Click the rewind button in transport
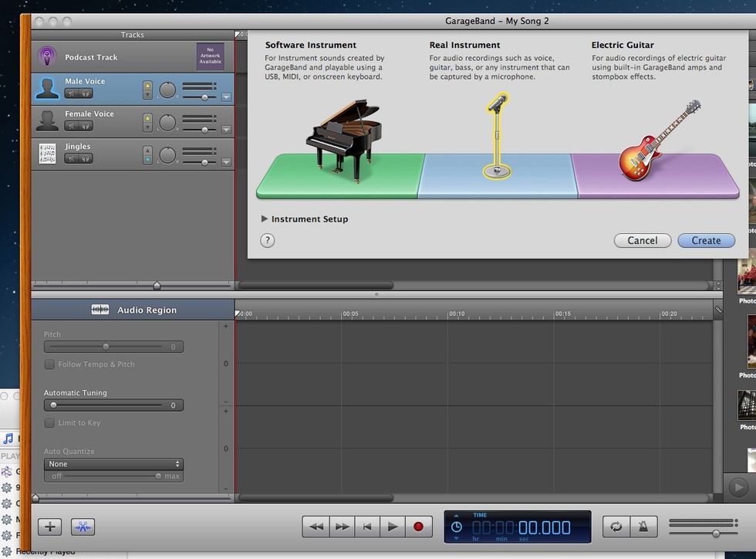756x559 pixels. [316, 527]
